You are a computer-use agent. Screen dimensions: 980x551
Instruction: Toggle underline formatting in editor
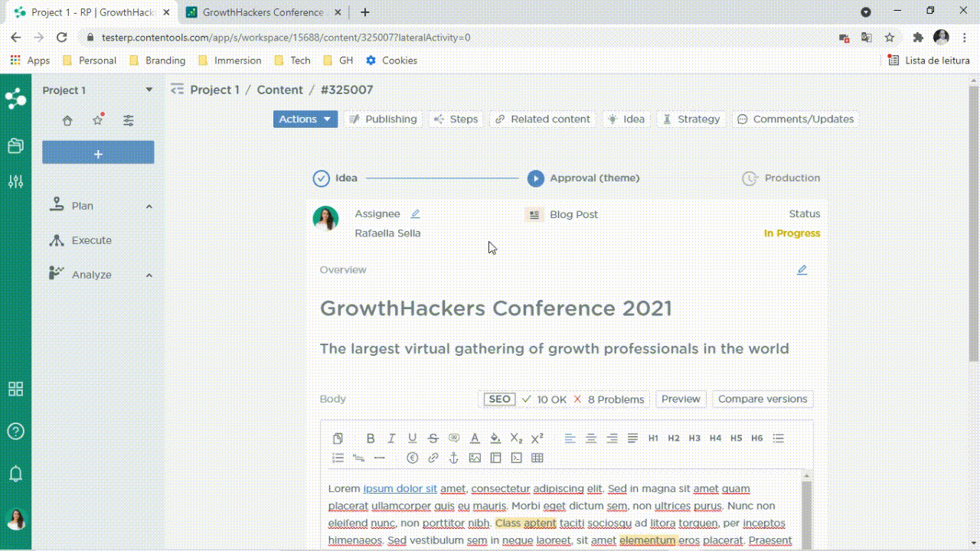coord(412,439)
